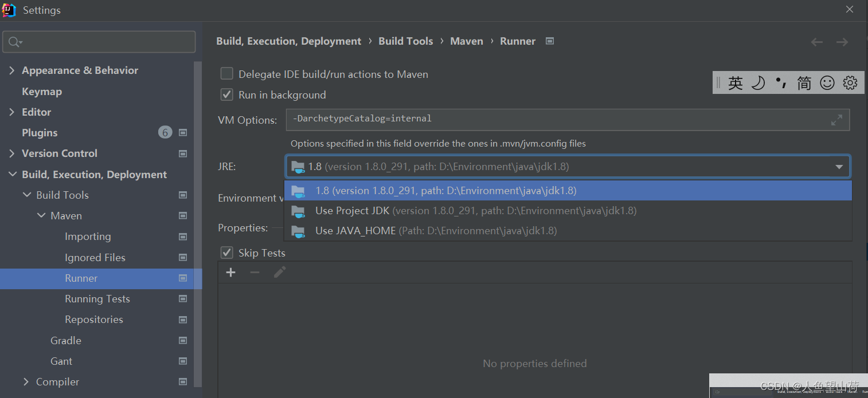
Task: Enable Delegate IDE build/run actions to Maven
Action: click(227, 74)
